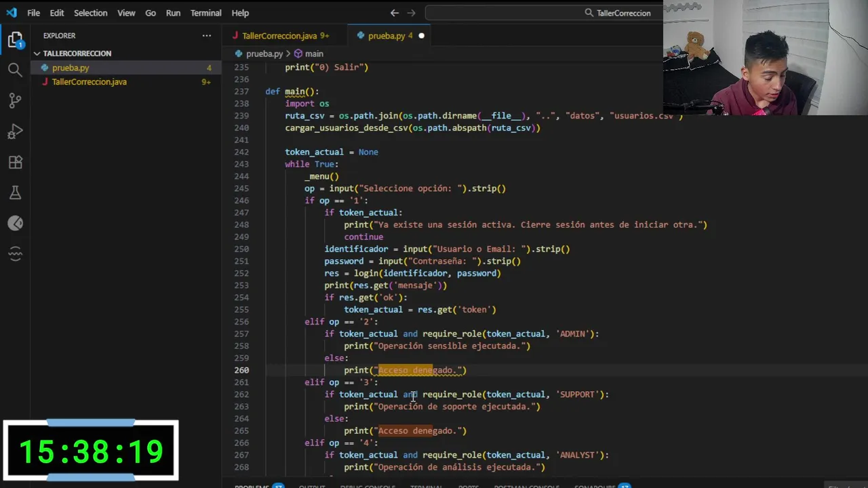Go back with the left arrow

click(395, 13)
